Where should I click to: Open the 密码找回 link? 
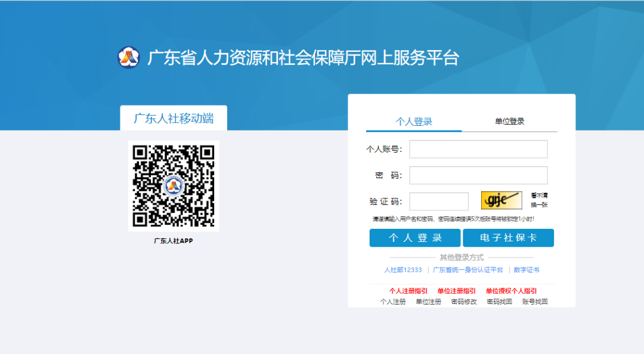coord(500,302)
